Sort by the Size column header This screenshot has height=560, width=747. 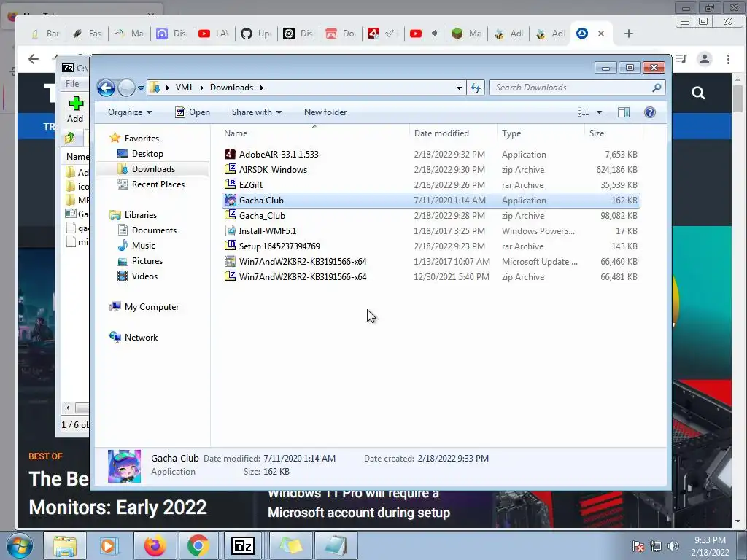point(614,133)
